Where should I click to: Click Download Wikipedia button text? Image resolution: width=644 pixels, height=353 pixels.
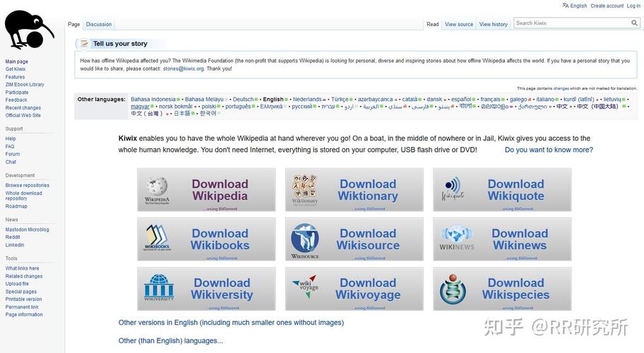(x=220, y=190)
